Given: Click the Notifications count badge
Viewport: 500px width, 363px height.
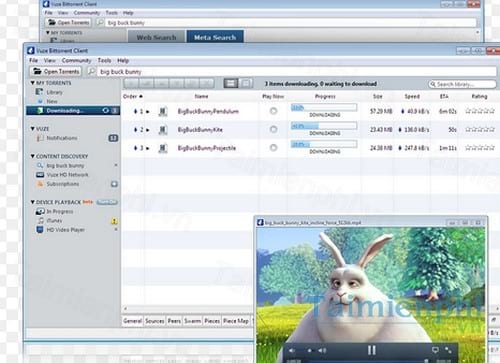Looking at the screenshot, I should 113,138.
